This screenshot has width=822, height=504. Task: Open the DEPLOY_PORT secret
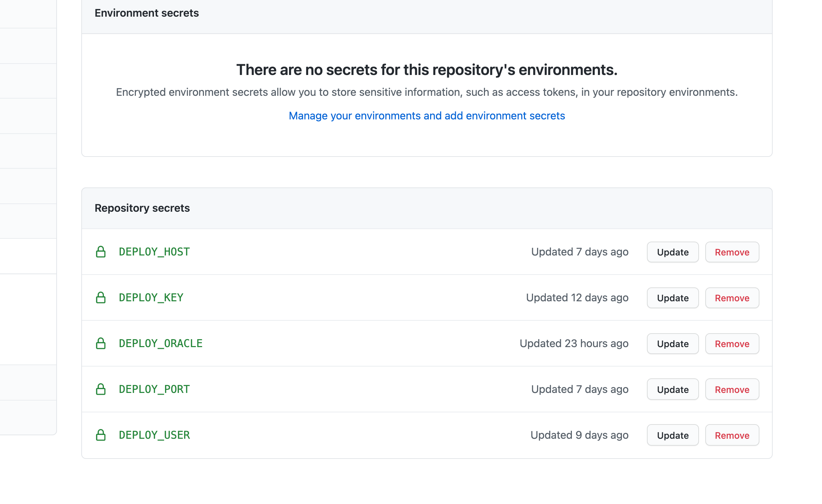point(154,389)
